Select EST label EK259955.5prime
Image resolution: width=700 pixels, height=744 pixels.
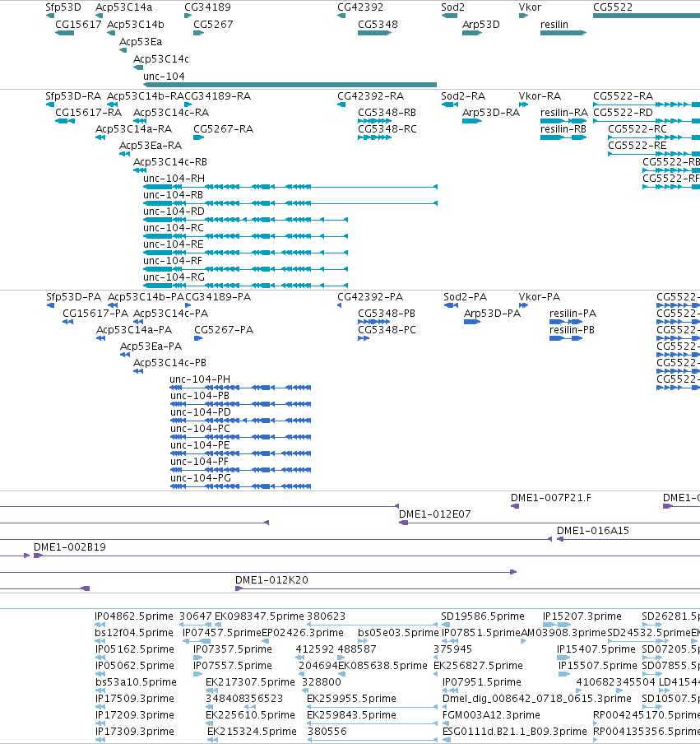(351, 699)
